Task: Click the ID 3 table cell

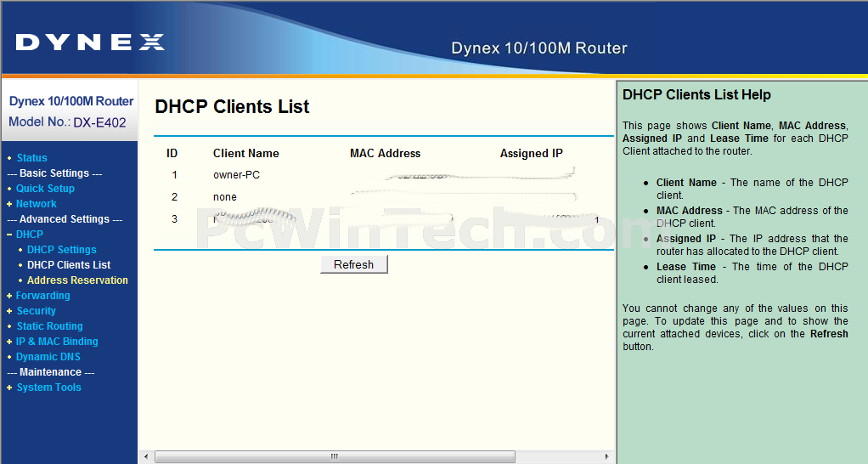Action: pos(174,218)
